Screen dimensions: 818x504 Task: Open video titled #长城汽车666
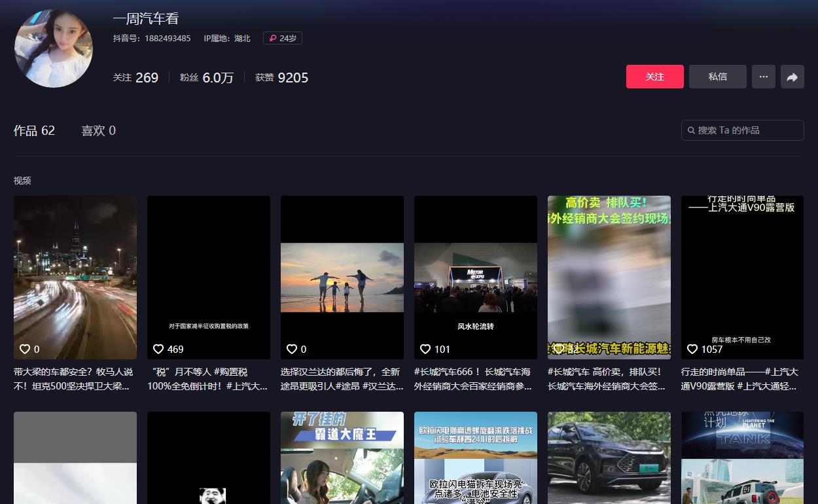click(x=474, y=379)
